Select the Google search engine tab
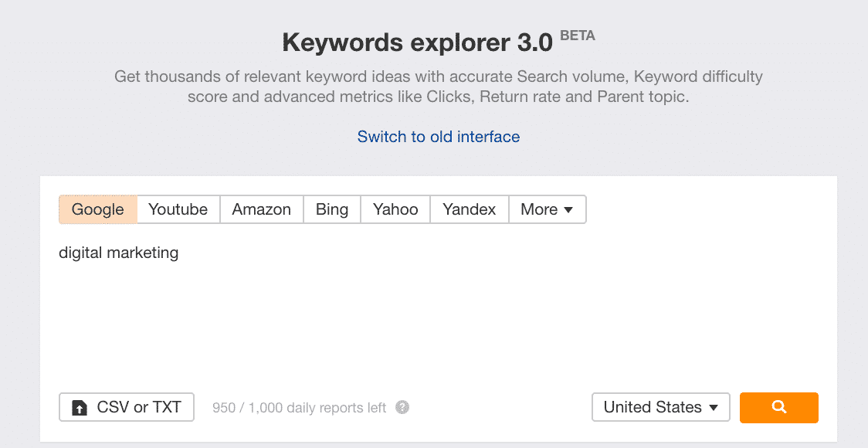Image resolution: width=868 pixels, height=448 pixels. (x=98, y=209)
